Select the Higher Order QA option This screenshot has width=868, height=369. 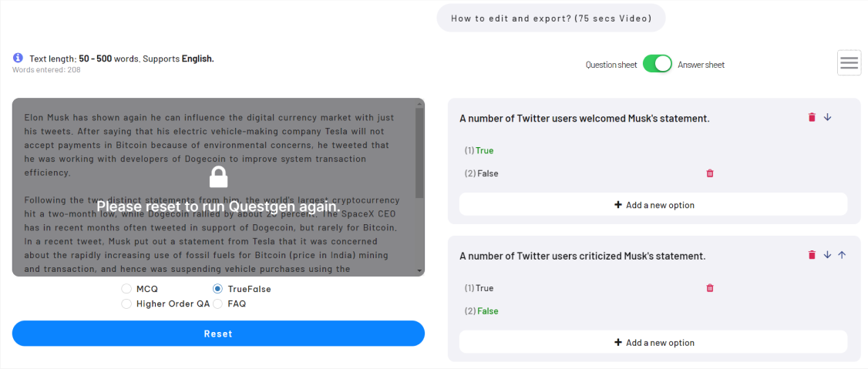126,304
